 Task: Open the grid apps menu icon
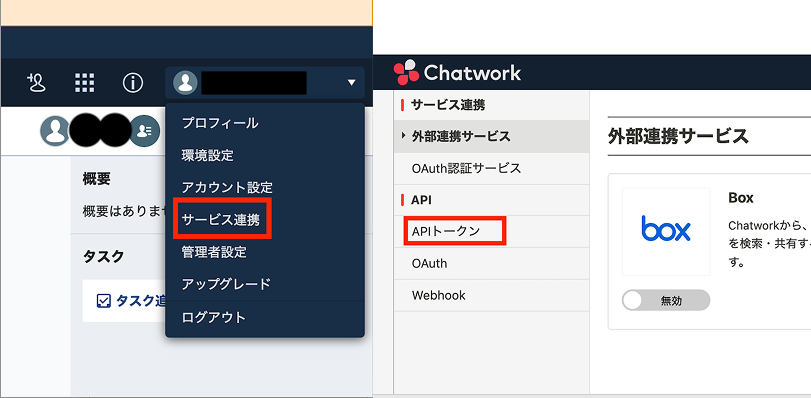[x=85, y=83]
